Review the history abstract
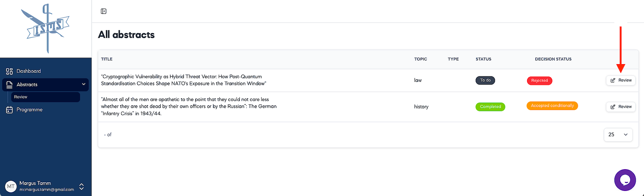 coord(621,107)
